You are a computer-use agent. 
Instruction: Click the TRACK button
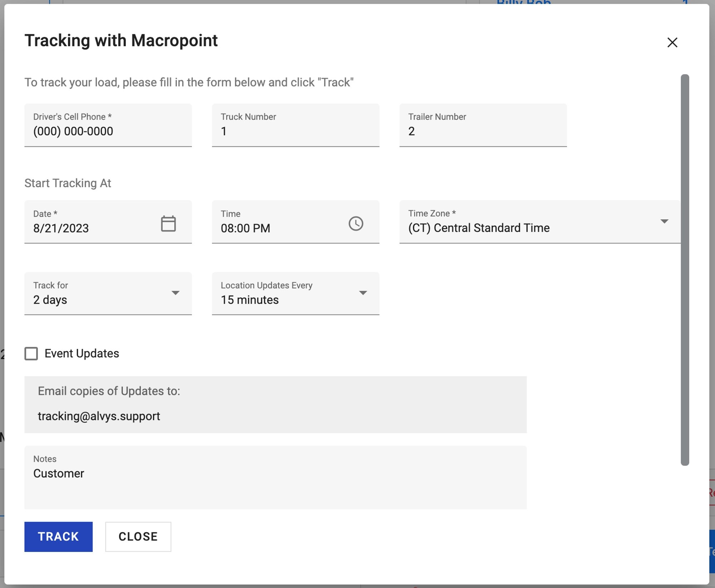(x=58, y=537)
